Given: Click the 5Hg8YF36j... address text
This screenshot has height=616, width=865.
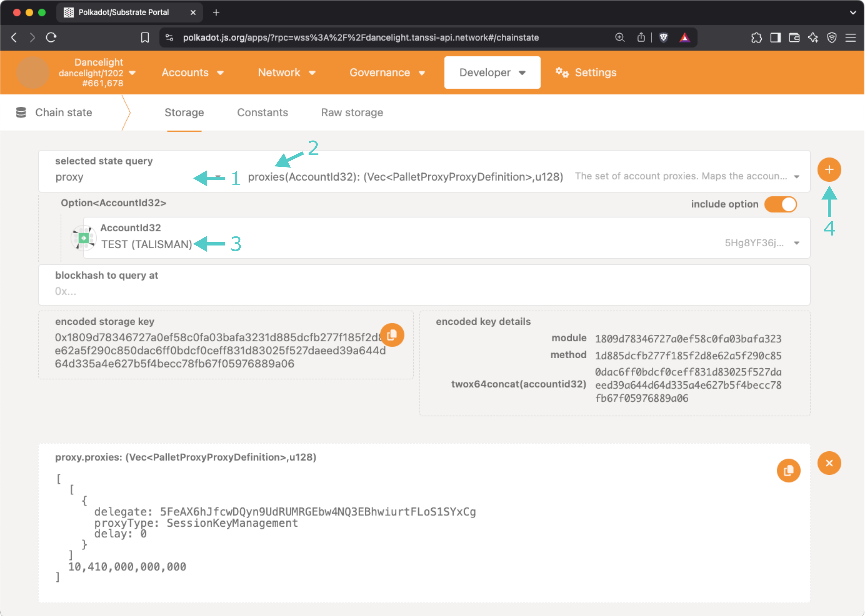Looking at the screenshot, I should [754, 243].
